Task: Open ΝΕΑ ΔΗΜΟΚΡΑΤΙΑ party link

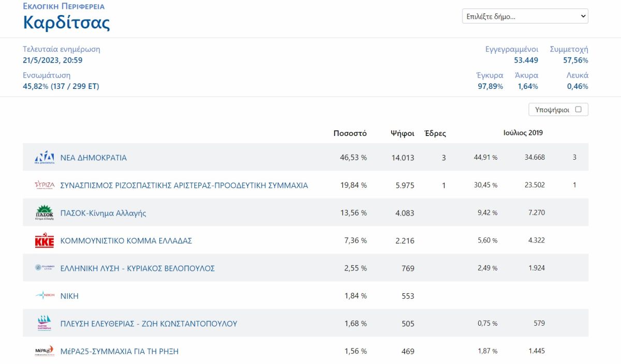Action: pyautogui.click(x=94, y=158)
